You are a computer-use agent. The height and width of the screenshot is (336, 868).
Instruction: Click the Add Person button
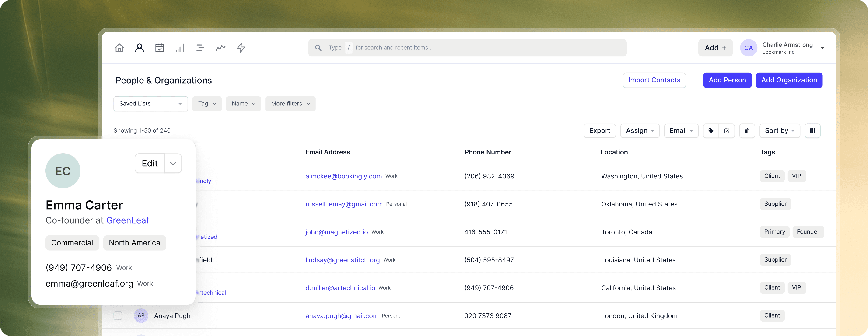point(727,80)
